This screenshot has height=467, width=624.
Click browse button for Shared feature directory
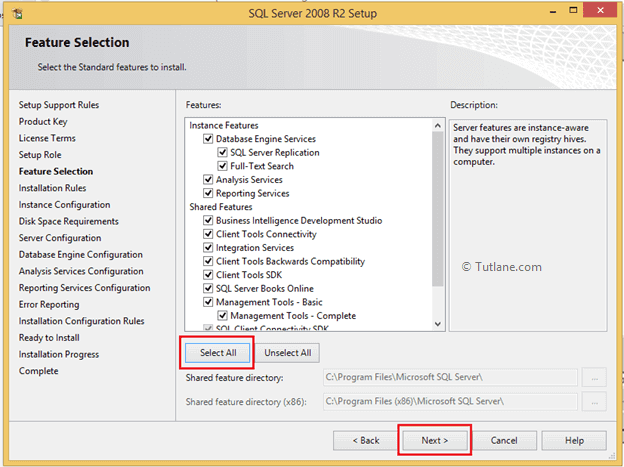[594, 378]
